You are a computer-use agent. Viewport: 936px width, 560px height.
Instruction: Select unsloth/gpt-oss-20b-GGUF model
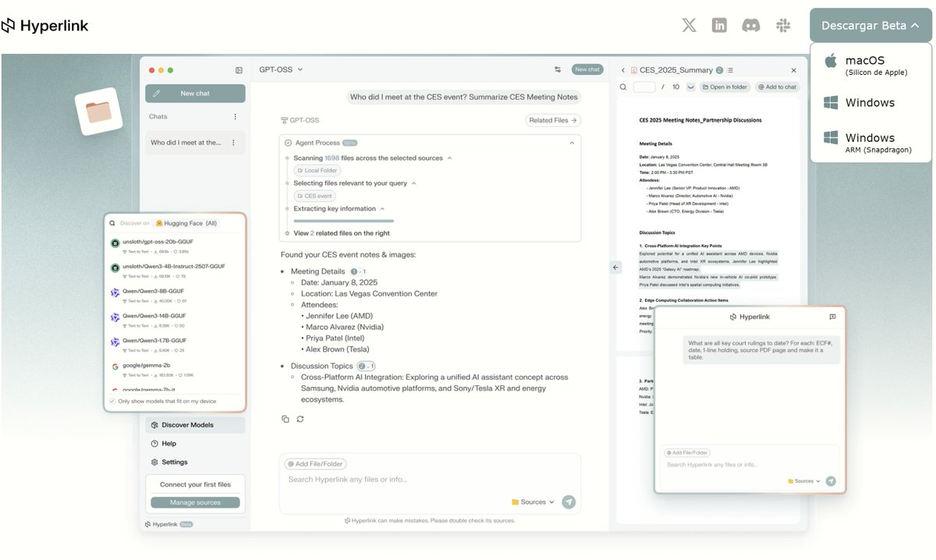tap(175, 246)
